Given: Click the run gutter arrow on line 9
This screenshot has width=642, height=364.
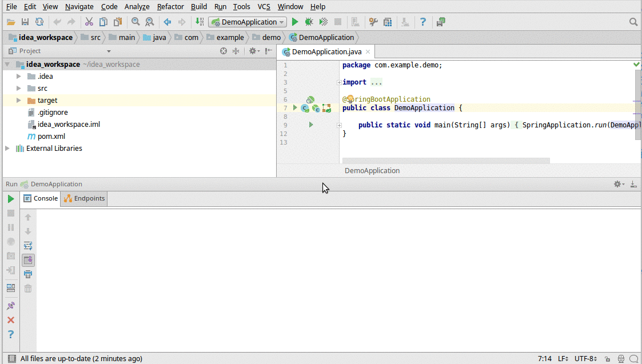Looking at the screenshot, I should click(311, 125).
